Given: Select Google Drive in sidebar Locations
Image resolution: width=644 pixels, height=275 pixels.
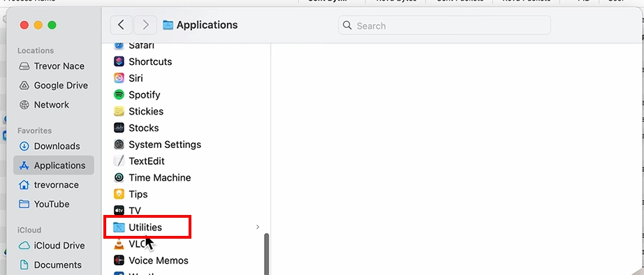Looking at the screenshot, I should pos(53,85).
